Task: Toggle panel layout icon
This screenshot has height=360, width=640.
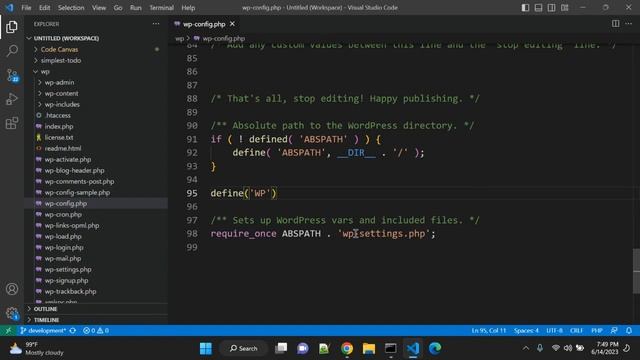Action: [x=538, y=7]
